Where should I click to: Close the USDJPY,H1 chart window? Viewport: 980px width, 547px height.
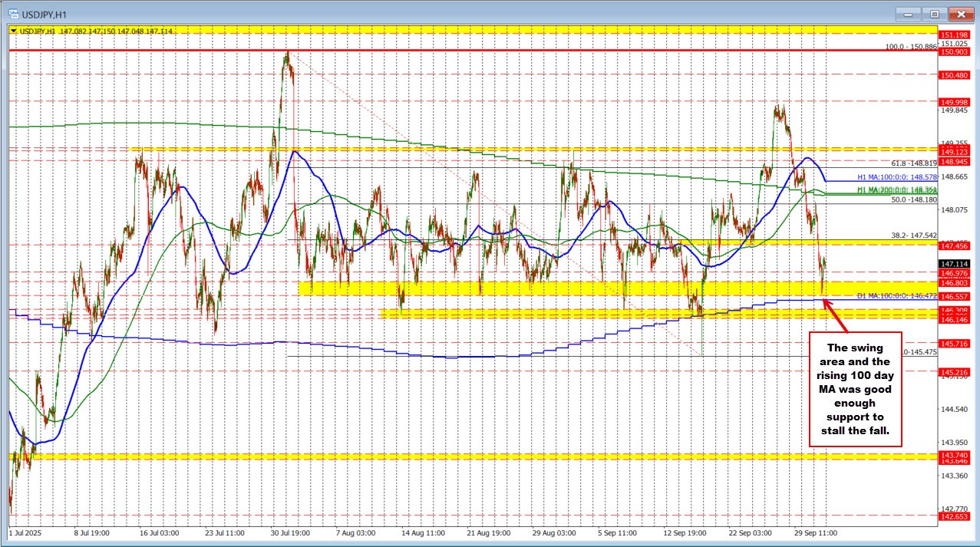(x=960, y=13)
